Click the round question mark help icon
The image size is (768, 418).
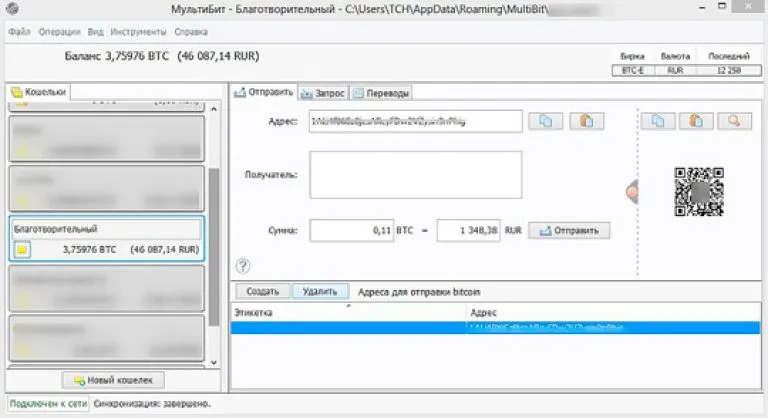[243, 265]
